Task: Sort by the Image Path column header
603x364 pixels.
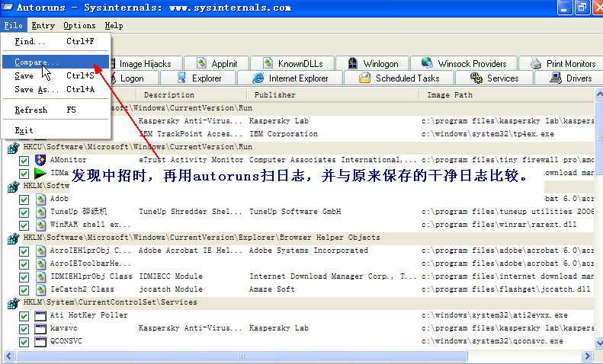Action: pyautogui.click(x=506, y=95)
